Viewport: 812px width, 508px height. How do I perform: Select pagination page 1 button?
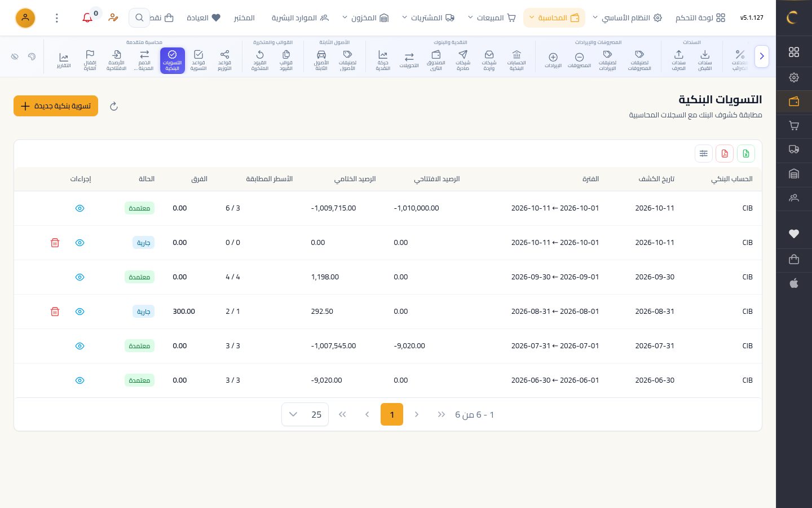click(x=392, y=414)
